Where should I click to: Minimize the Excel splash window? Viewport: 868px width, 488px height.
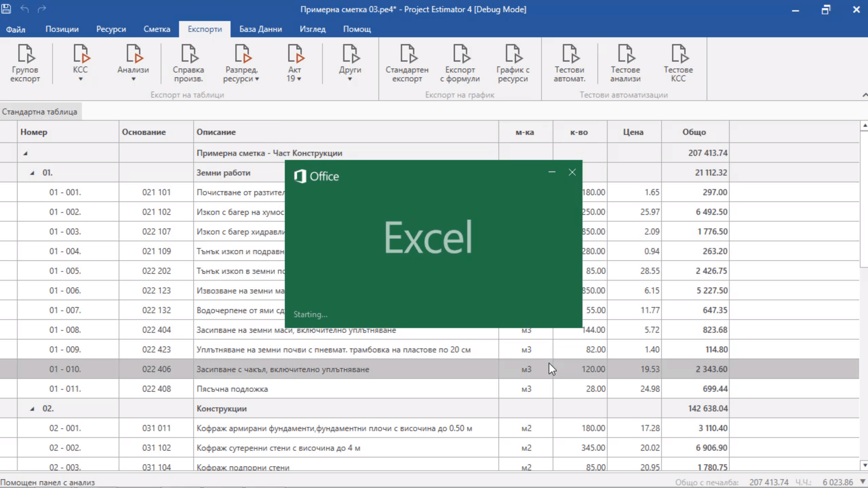(x=552, y=172)
